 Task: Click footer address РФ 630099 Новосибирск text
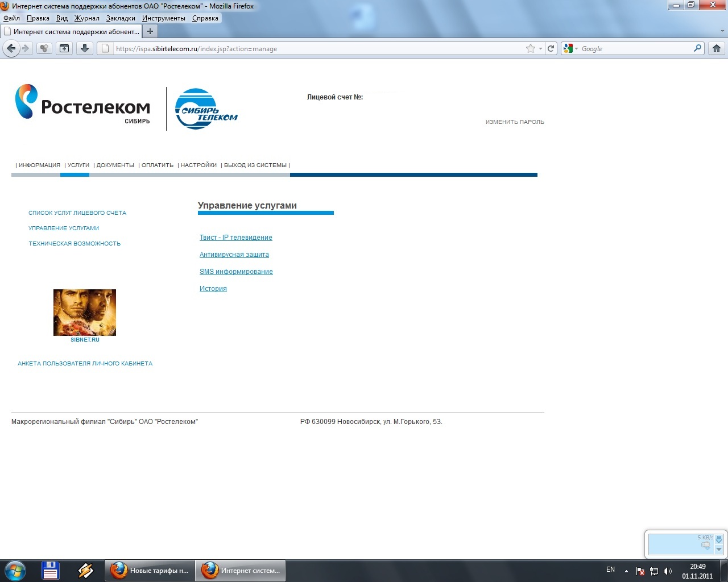click(371, 422)
